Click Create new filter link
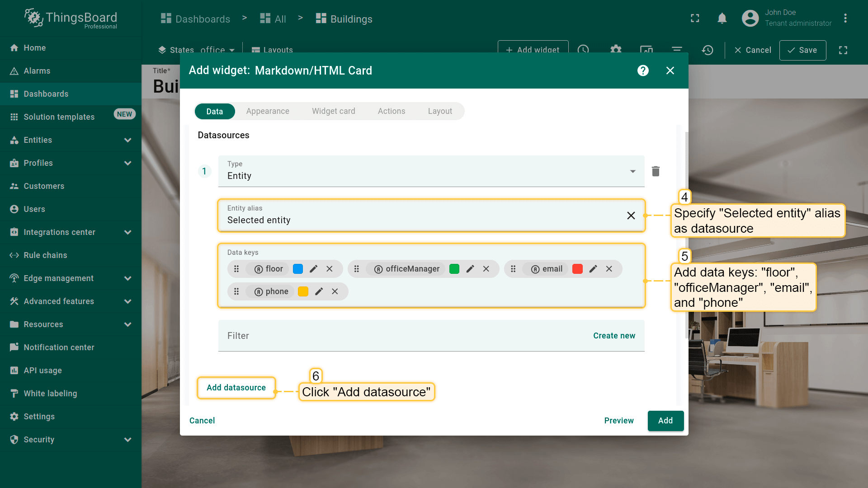This screenshot has height=488, width=868. (x=614, y=336)
